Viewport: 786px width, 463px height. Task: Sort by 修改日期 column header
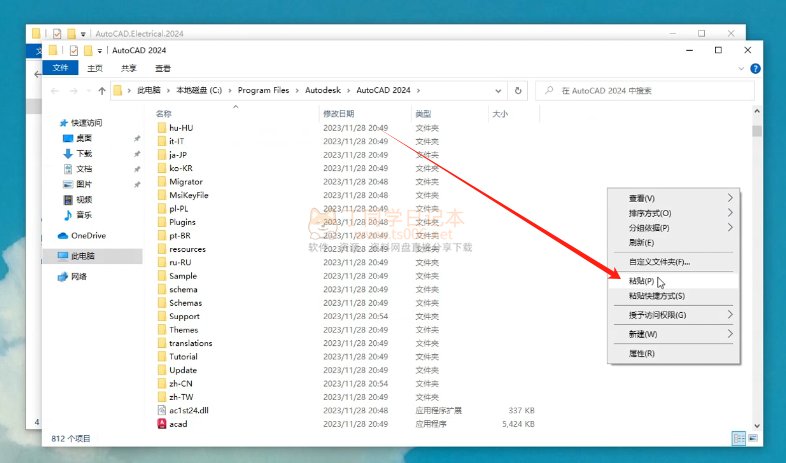(338, 113)
